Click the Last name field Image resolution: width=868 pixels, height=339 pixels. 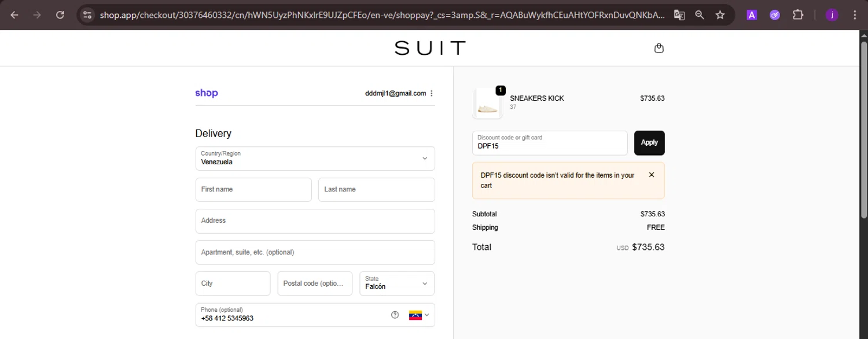point(377,190)
